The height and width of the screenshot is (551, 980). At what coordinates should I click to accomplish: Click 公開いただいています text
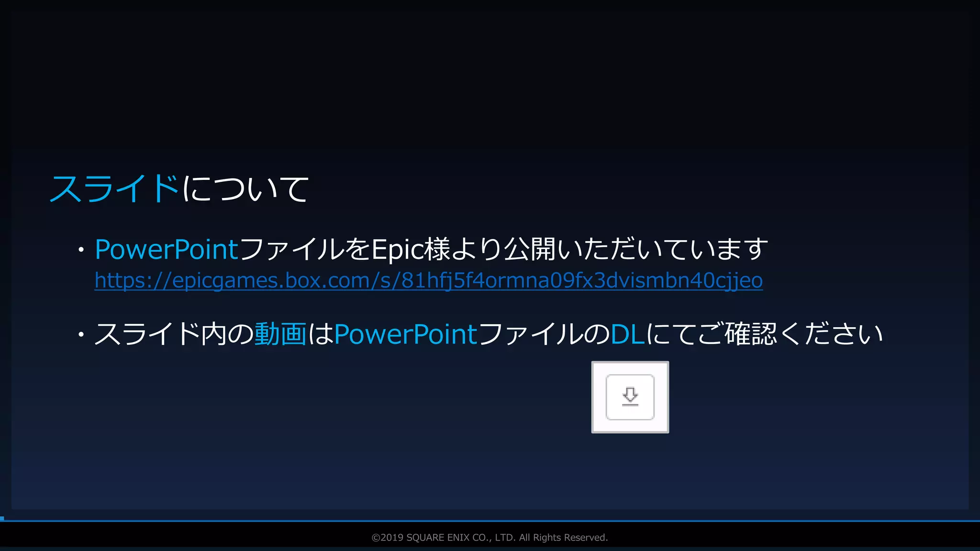click(635, 250)
